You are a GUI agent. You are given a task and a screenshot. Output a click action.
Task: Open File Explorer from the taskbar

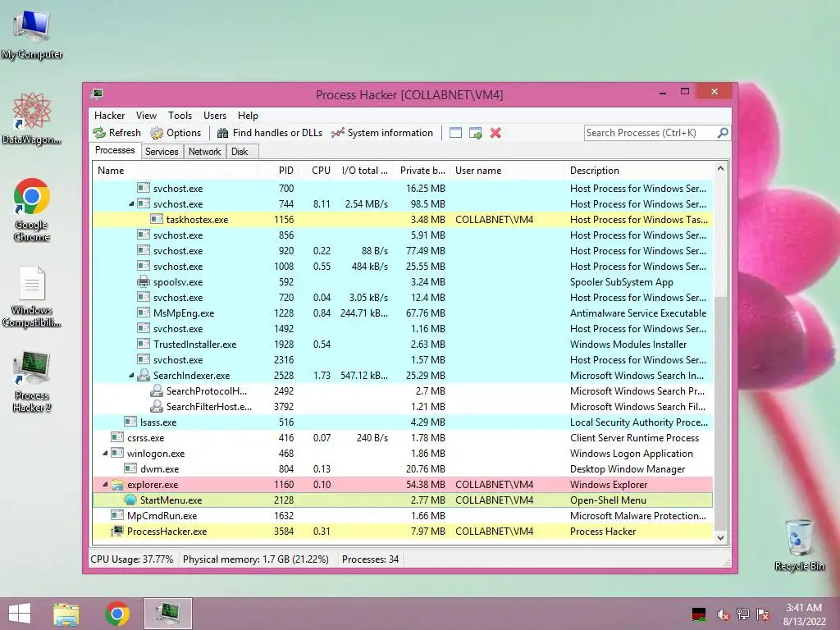pyautogui.click(x=66, y=614)
